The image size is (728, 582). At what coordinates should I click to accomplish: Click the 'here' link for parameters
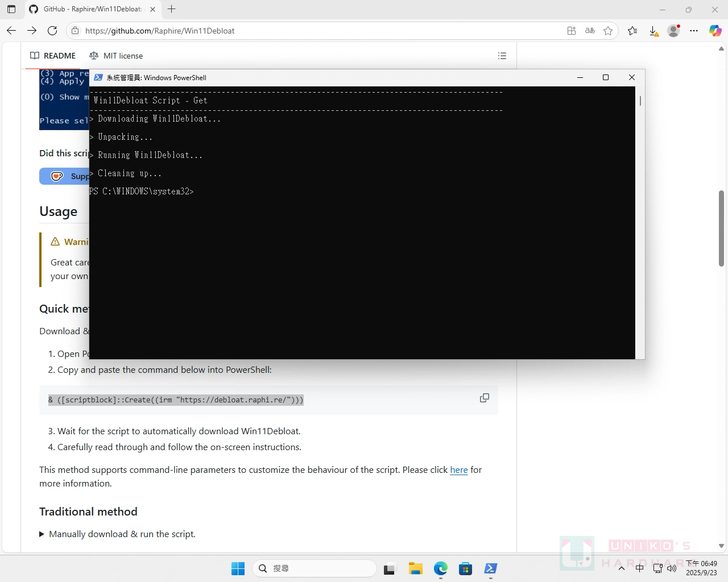click(x=459, y=470)
